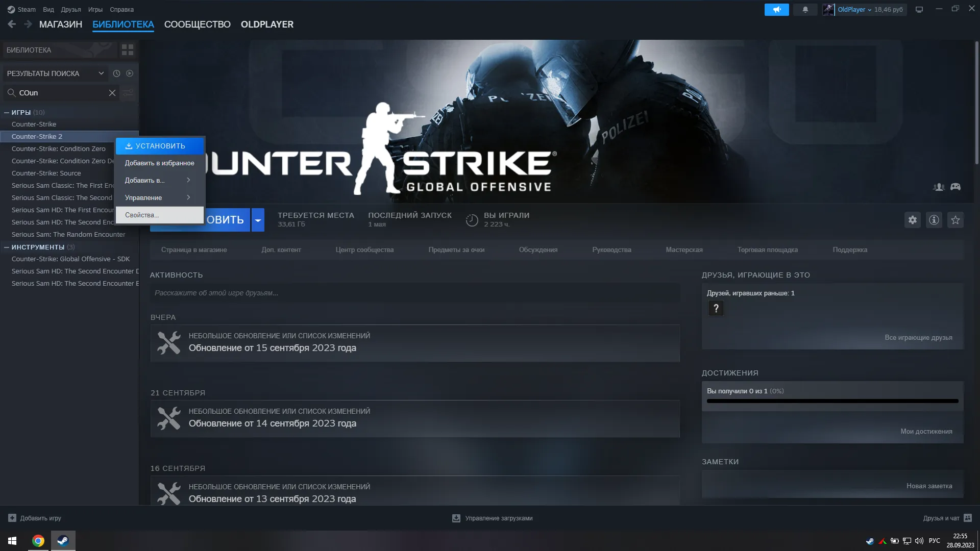Open advanced search filters icon
The width and height of the screenshot is (980, 551).
pyautogui.click(x=128, y=93)
